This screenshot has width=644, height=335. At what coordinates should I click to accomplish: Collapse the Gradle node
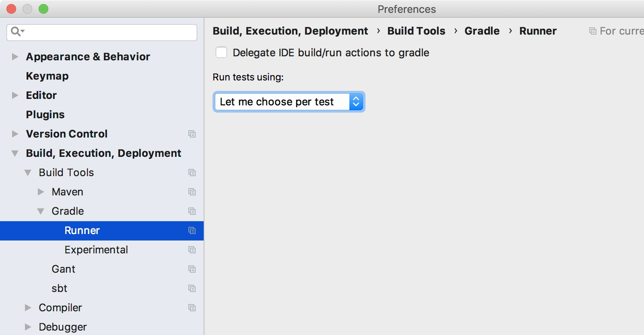coord(41,211)
